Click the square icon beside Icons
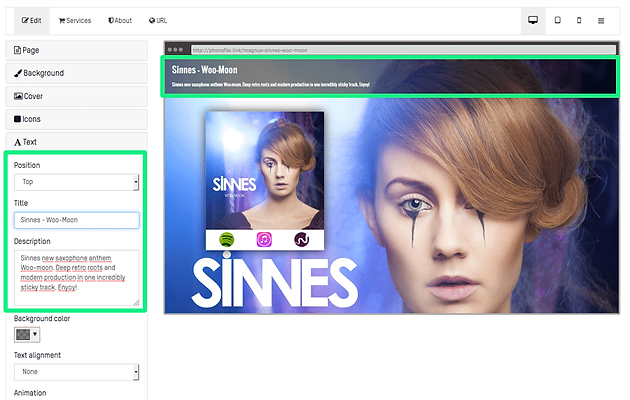This screenshot has width=630, height=400. [x=17, y=119]
